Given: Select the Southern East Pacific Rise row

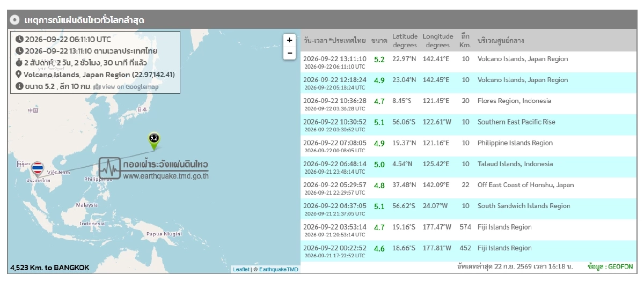Looking at the screenshot, I should (x=467, y=125).
